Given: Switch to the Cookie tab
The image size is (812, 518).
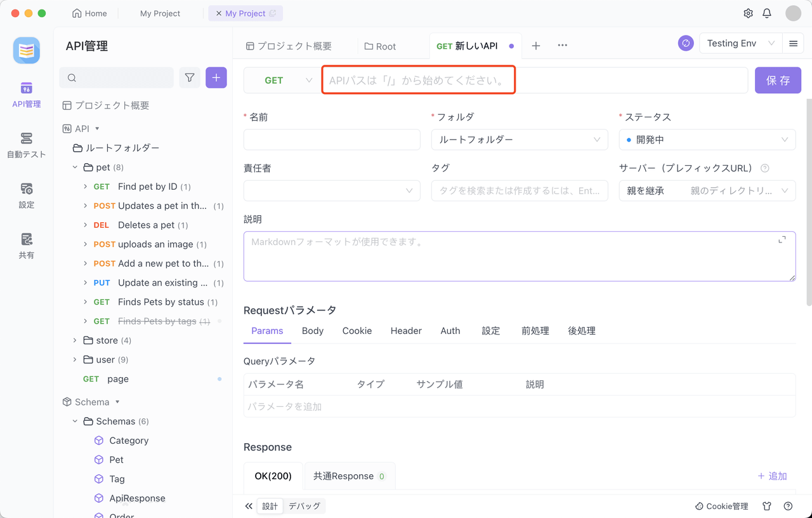Looking at the screenshot, I should (357, 331).
